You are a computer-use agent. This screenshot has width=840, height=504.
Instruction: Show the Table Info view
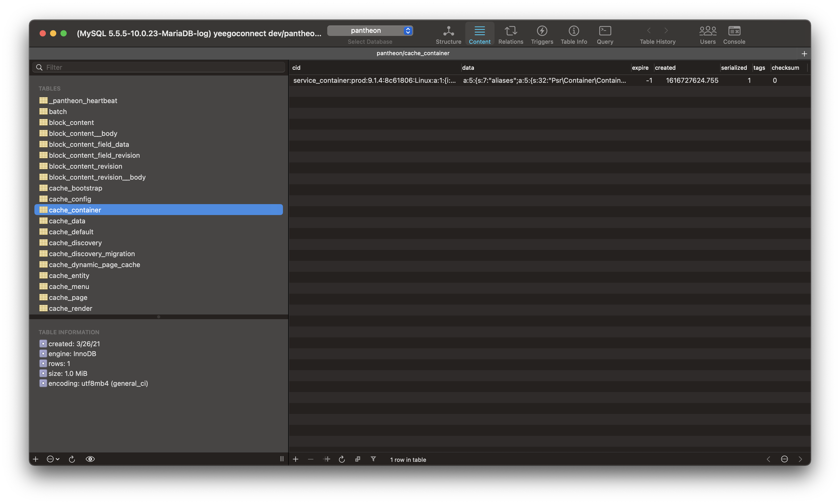pyautogui.click(x=574, y=35)
